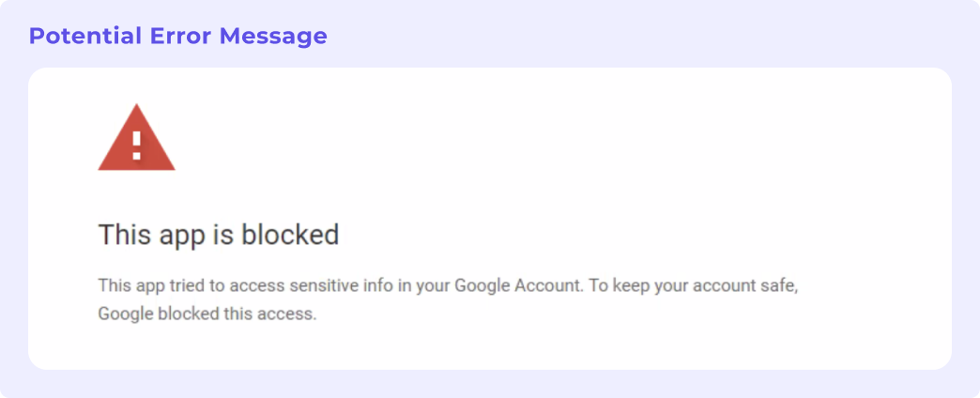This screenshot has height=398, width=980.
Task: Click "Google" starting the second description line
Action: click(x=126, y=314)
